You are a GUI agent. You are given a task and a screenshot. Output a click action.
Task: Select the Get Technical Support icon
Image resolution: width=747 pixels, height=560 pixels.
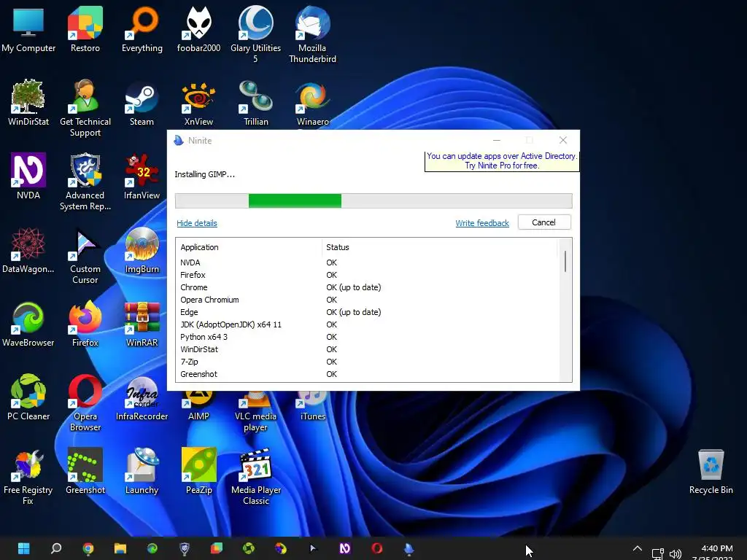click(85, 109)
